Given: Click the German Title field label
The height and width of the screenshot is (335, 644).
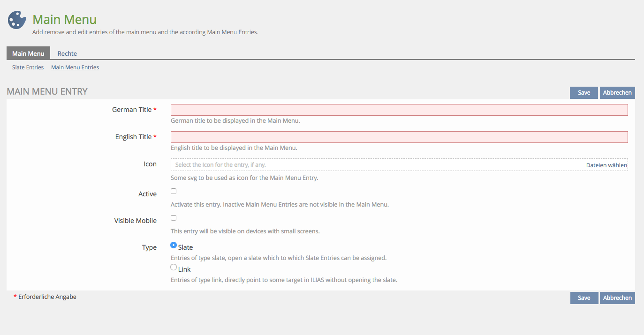Looking at the screenshot, I should tap(132, 110).
